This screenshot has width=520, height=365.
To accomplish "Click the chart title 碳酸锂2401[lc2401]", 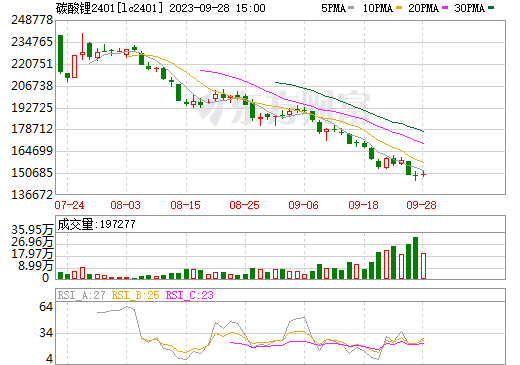I will pos(109,8).
